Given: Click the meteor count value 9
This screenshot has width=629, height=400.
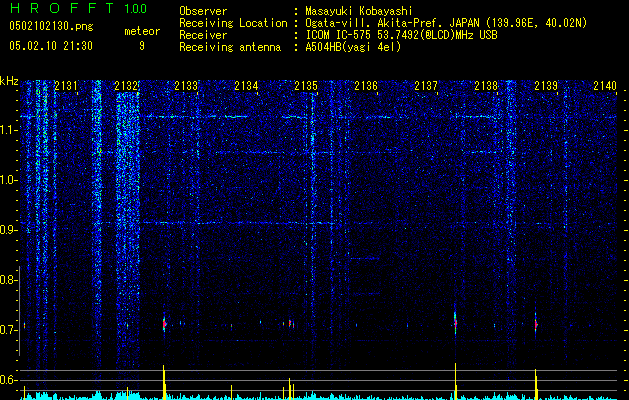Looking at the screenshot, I should point(142,46).
